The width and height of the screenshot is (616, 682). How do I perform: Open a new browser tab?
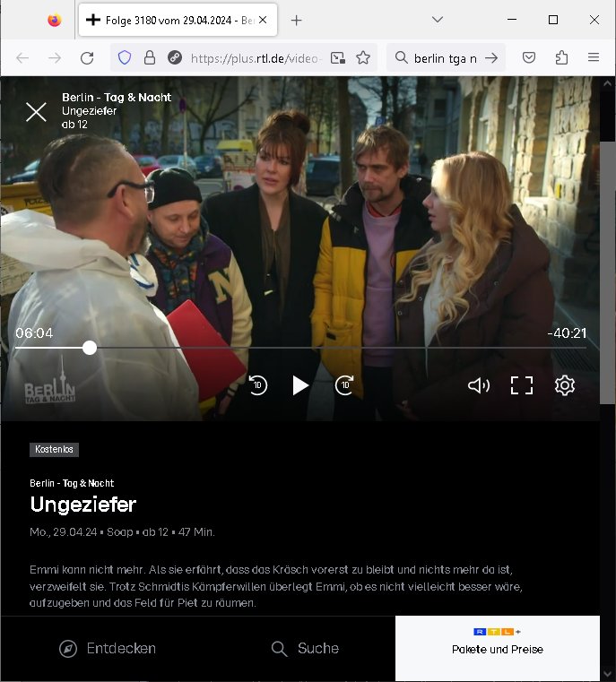[297, 20]
